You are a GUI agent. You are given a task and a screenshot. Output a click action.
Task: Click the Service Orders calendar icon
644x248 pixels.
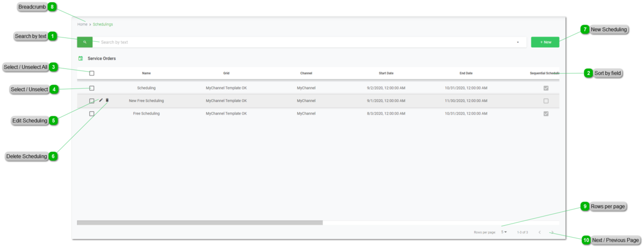[x=81, y=58]
